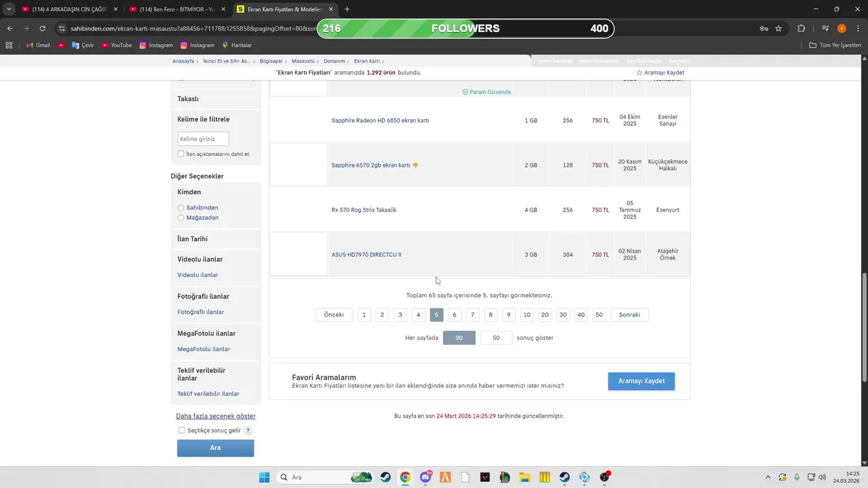The image size is (868, 488).
Task: Open the site information icon in address bar
Action: pos(62,28)
